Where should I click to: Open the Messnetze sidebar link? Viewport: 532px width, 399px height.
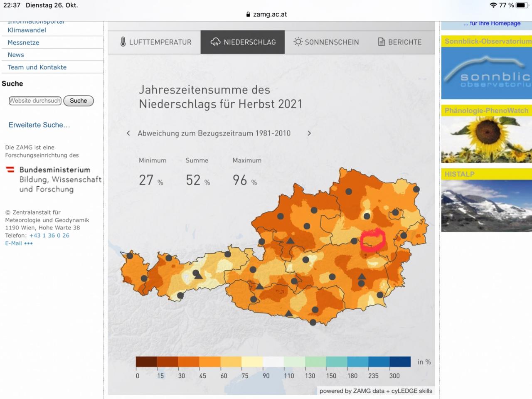(23, 42)
